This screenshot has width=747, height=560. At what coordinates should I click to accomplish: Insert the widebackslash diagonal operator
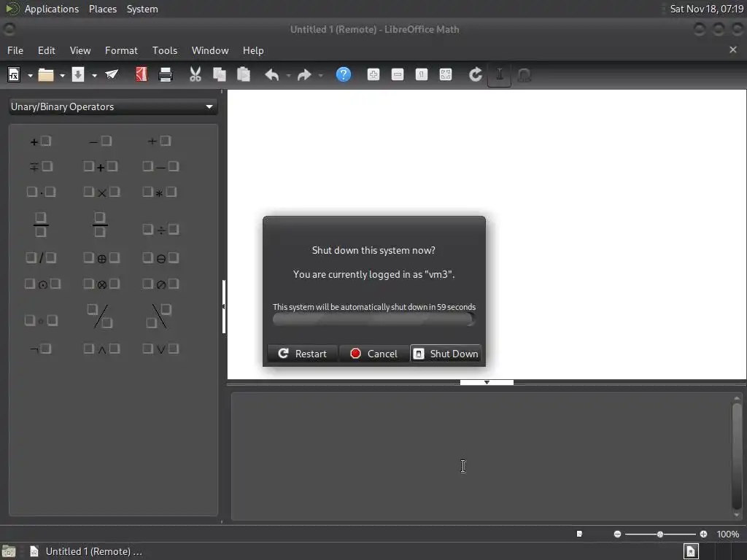[x=159, y=316]
